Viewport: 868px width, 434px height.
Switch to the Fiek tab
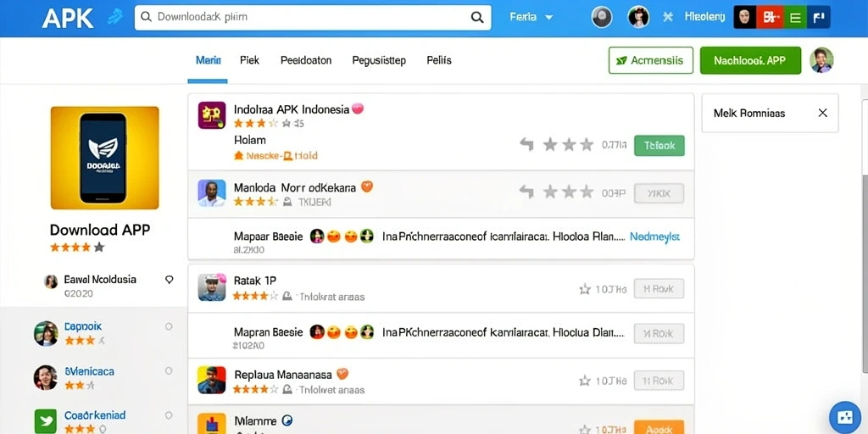250,60
